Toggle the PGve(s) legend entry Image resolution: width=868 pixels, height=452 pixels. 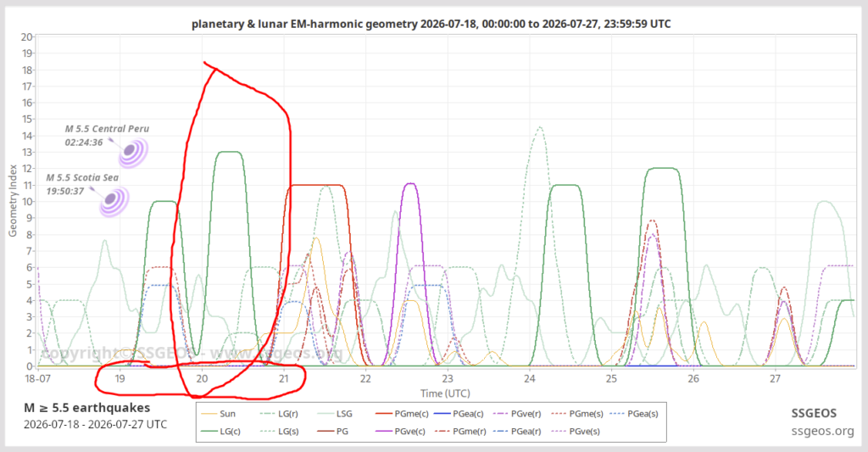(575, 431)
